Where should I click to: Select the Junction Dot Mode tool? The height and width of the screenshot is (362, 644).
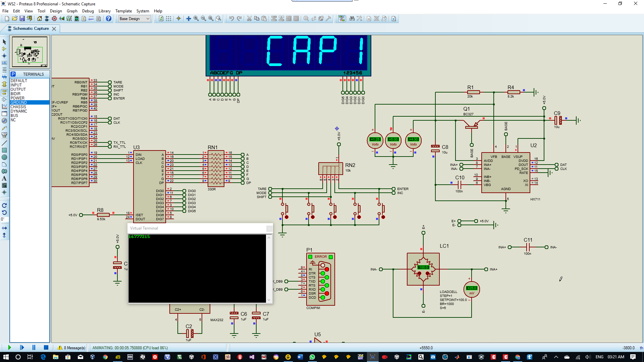pos(4,56)
